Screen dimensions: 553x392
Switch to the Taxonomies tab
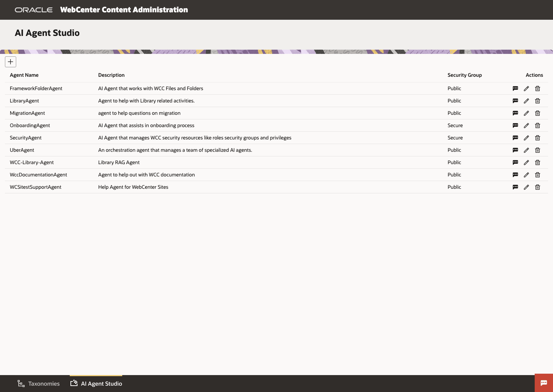[x=39, y=384]
